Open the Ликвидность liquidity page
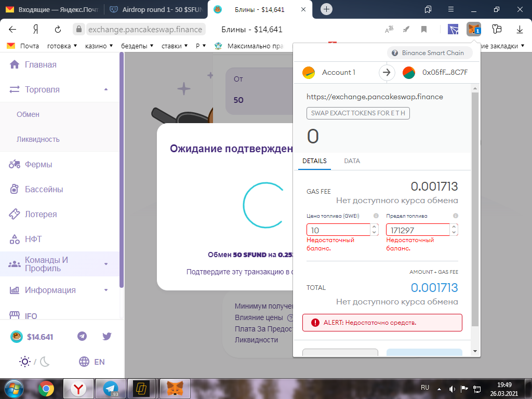This screenshot has width=532, height=399. 38,139
